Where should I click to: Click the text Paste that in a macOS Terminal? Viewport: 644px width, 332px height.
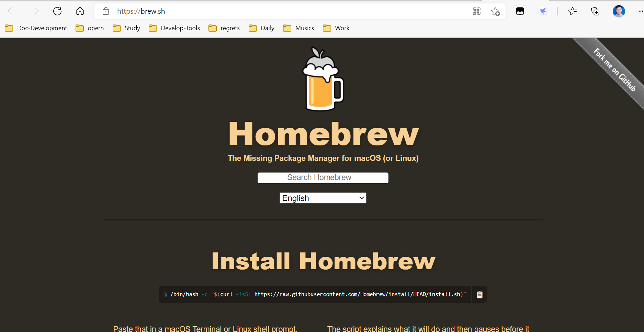[x=205, y=329]
